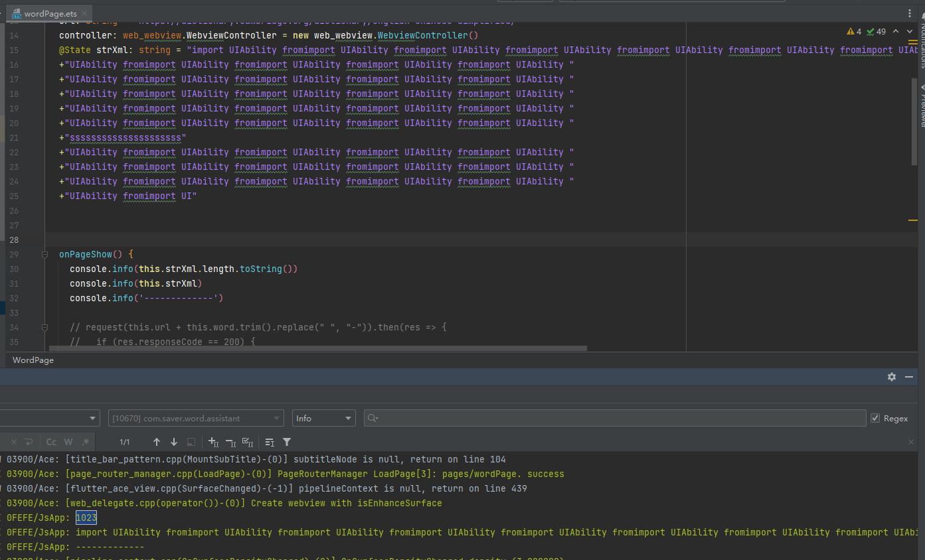The height and width of the screenshot is (560, 925).
Task: Toggle the Regex checkbox
Action: pyautogui.click(x=875, y=418)
